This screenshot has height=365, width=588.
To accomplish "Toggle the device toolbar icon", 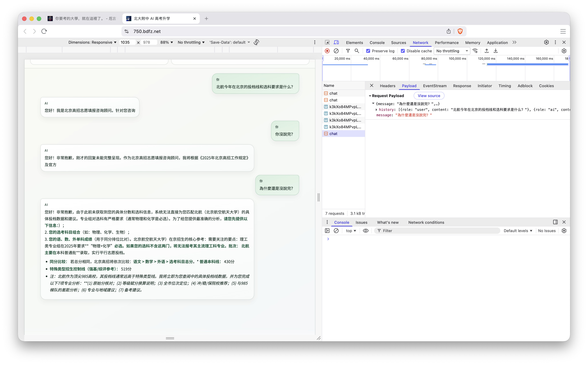I will coord(336,43).
